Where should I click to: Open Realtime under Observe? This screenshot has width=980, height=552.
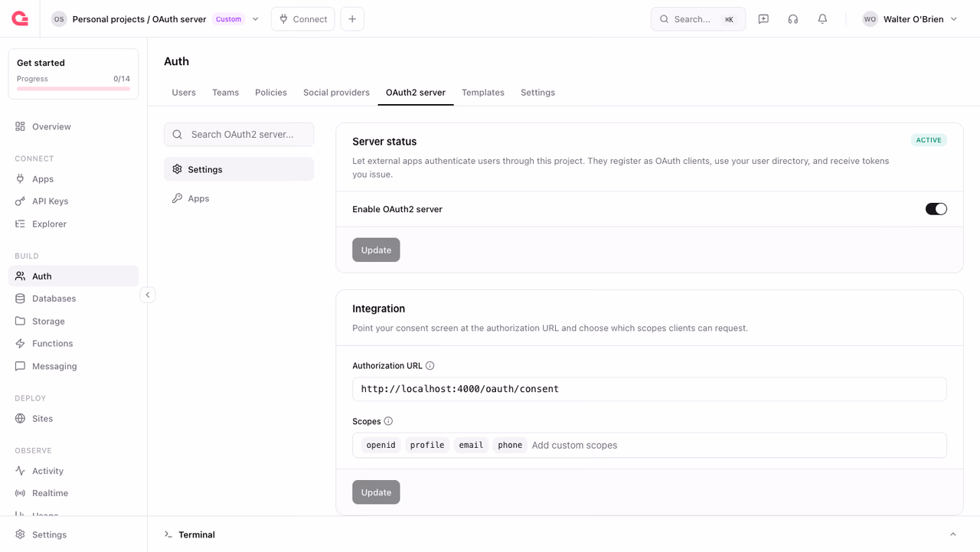[73, 493]
